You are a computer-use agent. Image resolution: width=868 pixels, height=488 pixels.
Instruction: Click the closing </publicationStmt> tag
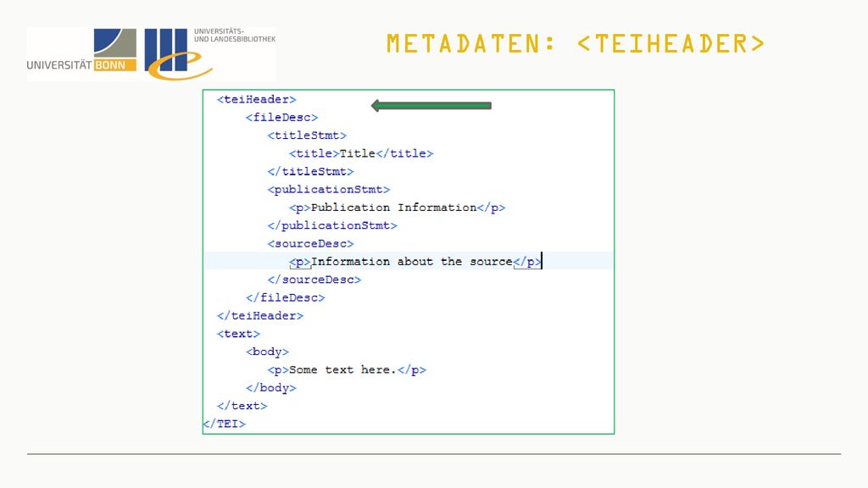point(332,225)
